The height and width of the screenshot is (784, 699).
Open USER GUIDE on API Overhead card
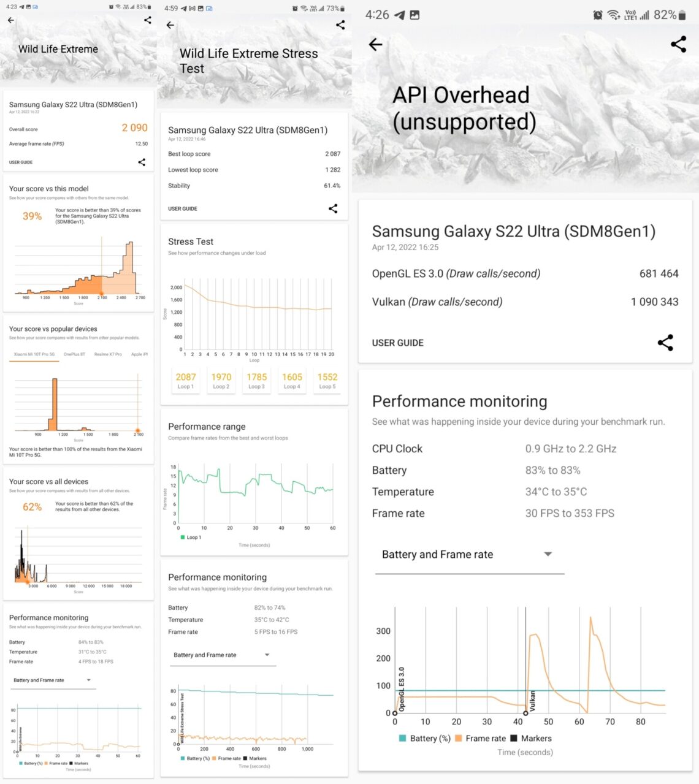click(397, 343)
